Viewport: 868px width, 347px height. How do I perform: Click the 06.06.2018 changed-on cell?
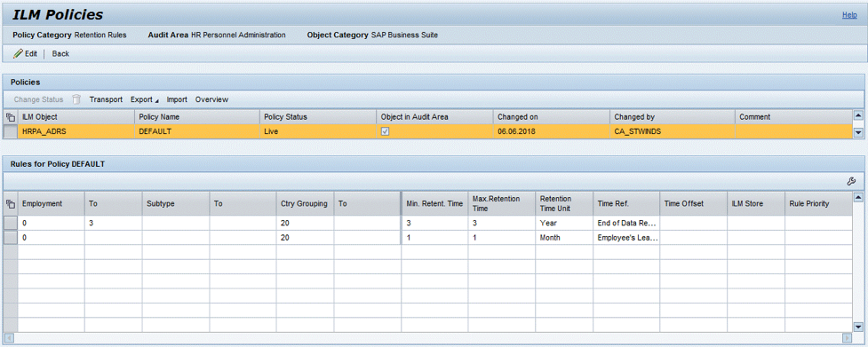tap(552, 132)
